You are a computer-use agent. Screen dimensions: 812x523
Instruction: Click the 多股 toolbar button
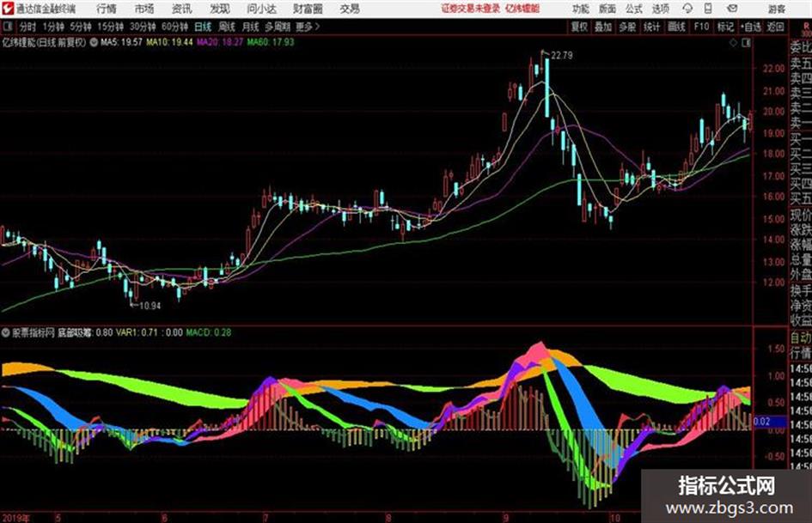click(x=627, y=27)
